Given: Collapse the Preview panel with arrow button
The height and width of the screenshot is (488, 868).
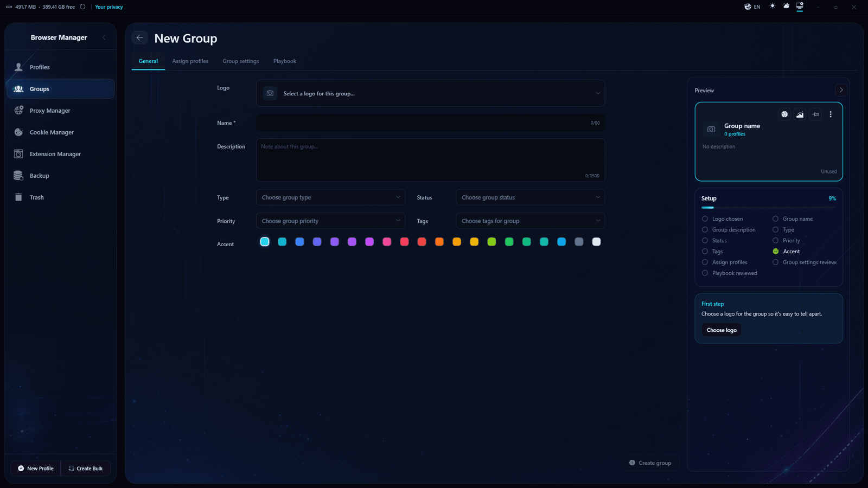Looking at the screenshot, I should tap(841, 90).
